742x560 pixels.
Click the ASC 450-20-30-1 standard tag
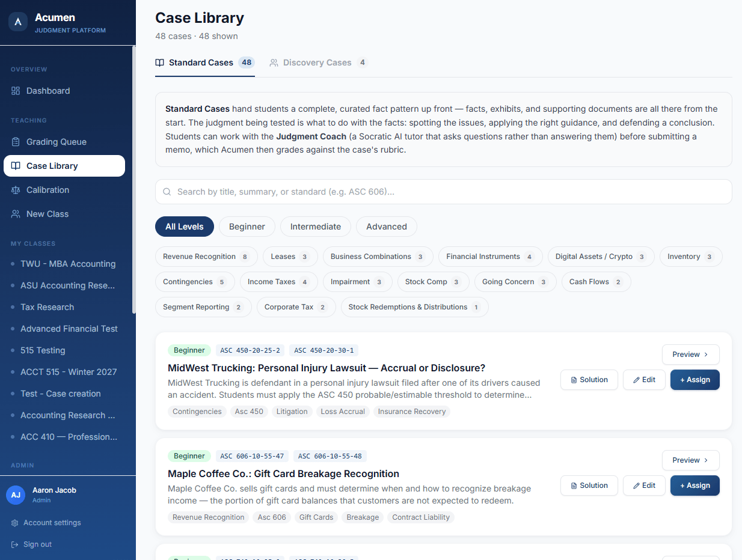click(324, 350)
